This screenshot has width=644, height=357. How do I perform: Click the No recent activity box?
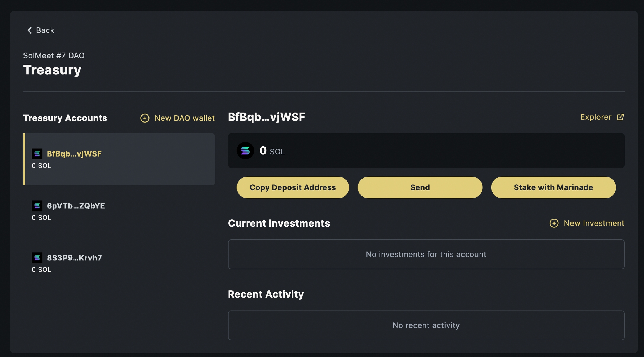(x=426, y=325)
